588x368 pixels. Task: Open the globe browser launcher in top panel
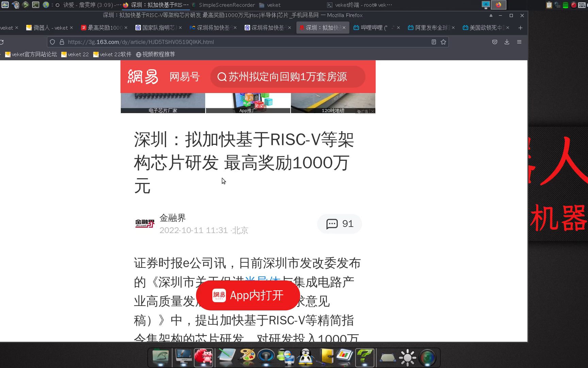click(46, 5)
